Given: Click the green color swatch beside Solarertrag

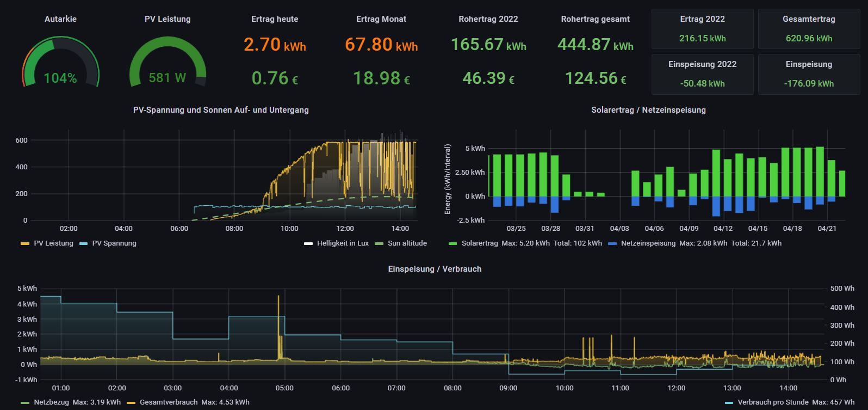Looking at the screenshot, I should click(452, 243).
